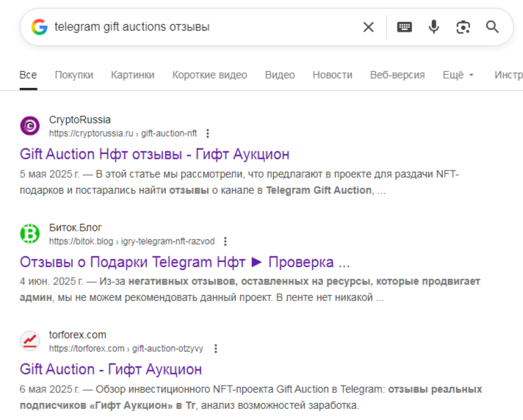Switch to the Картинки tab

(133, 75)
